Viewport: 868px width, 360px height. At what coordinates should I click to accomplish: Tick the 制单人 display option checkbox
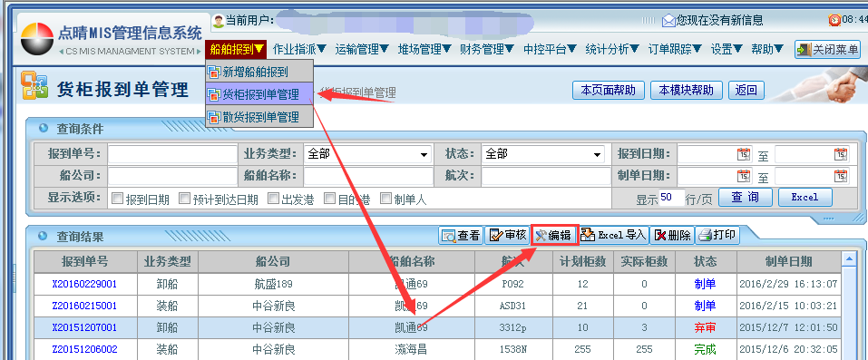(385, 199)
